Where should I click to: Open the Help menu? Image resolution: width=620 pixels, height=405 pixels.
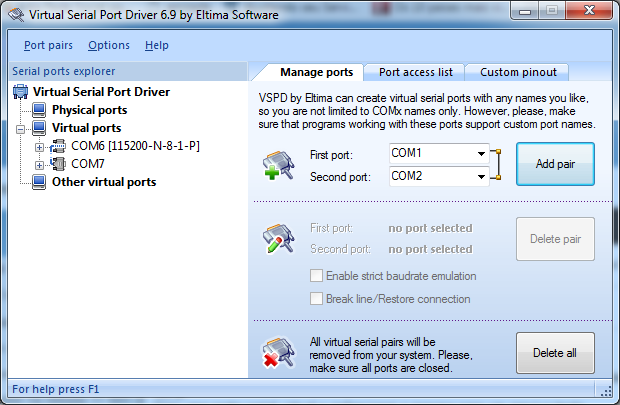tap(157, 45)
